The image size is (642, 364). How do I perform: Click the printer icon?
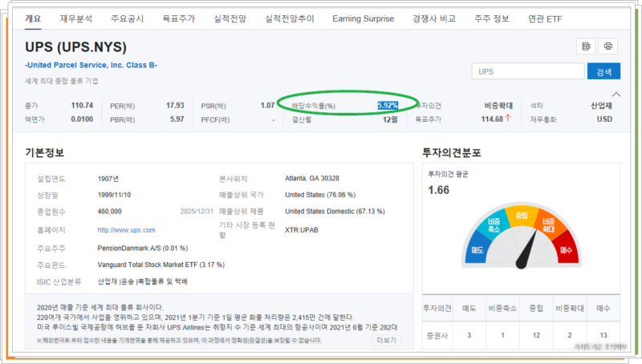point(608,47)
